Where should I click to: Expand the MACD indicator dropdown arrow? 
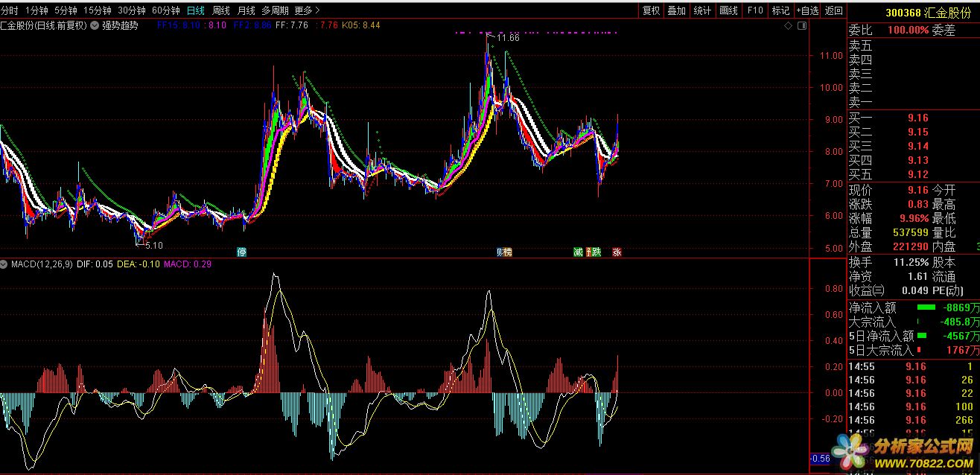pyautogui.click(x=4, y=264)
